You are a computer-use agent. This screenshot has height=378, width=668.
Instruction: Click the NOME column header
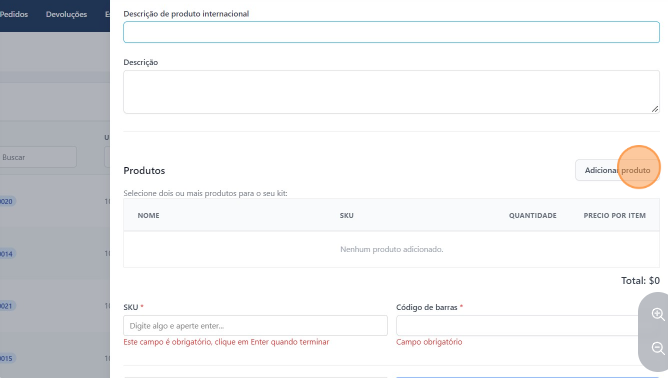pos(148,216)
